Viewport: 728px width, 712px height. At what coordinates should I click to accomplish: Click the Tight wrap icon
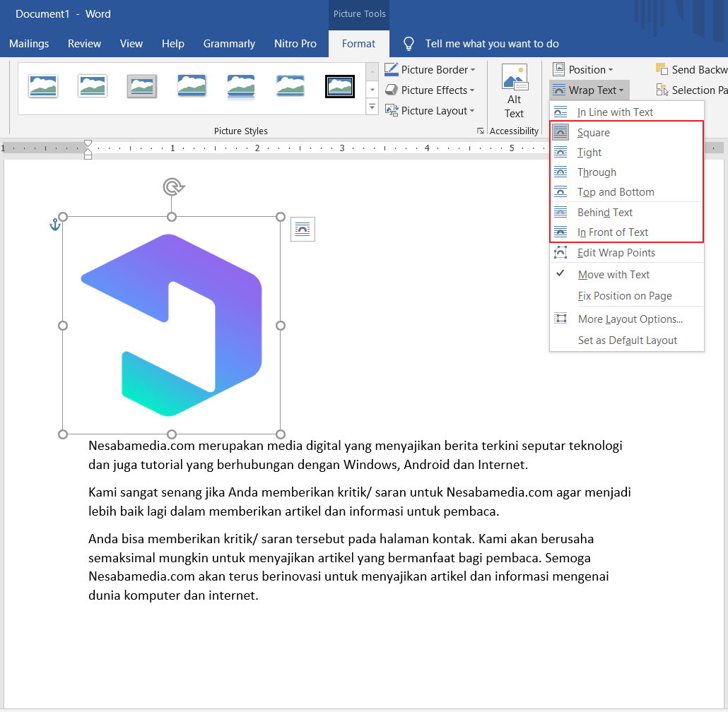click(x=560, y=152)
